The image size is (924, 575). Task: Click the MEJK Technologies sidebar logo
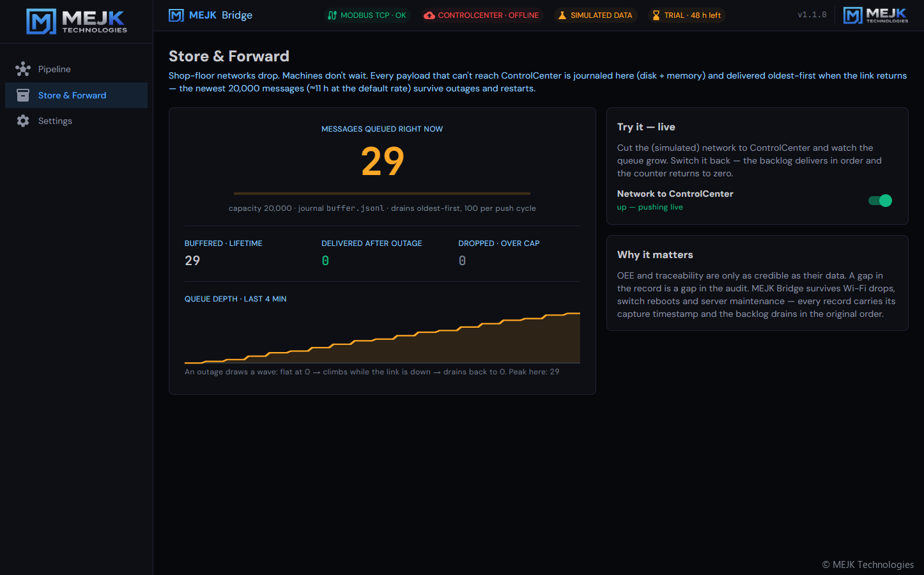pyautogui.click(x=77, y=21)
